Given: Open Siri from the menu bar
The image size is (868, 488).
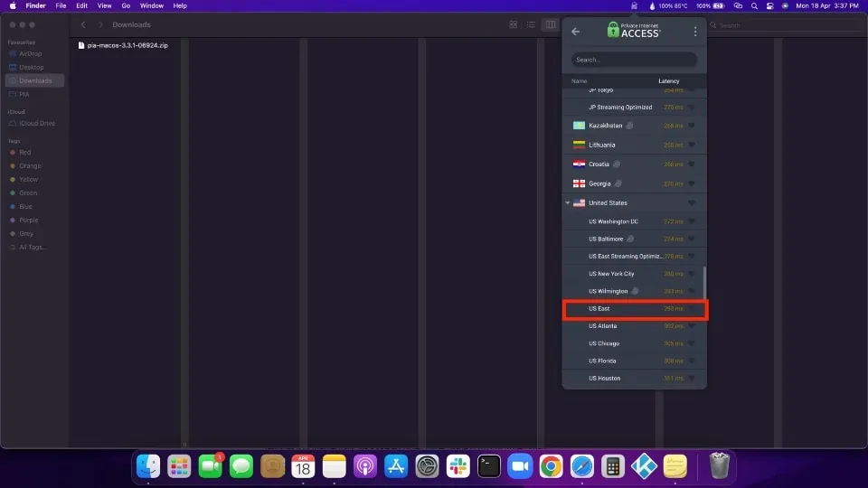Looking at the screenshot, I should 785,5.
